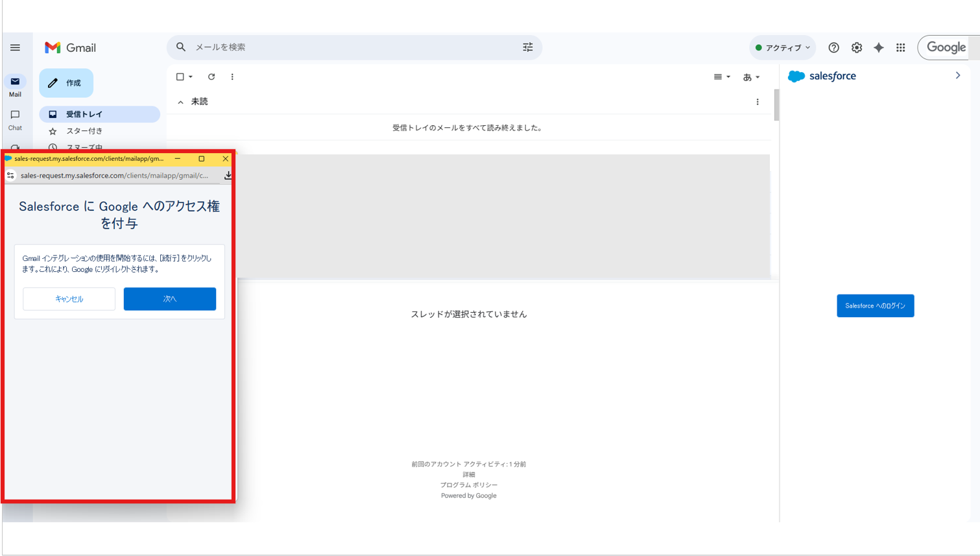Screen dimensions: 980x556
Task: Open Gmail settings via the gear icon
Action: coord(856,47)
